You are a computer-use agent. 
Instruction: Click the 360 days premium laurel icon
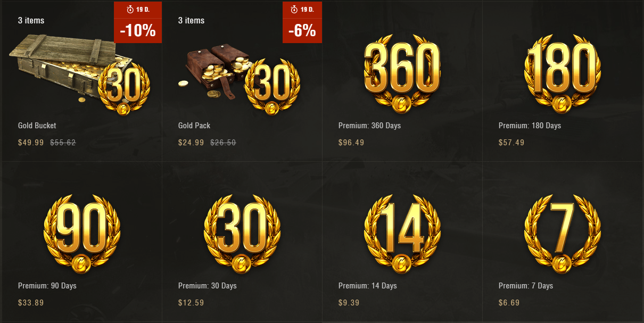(x=402, y=73)
